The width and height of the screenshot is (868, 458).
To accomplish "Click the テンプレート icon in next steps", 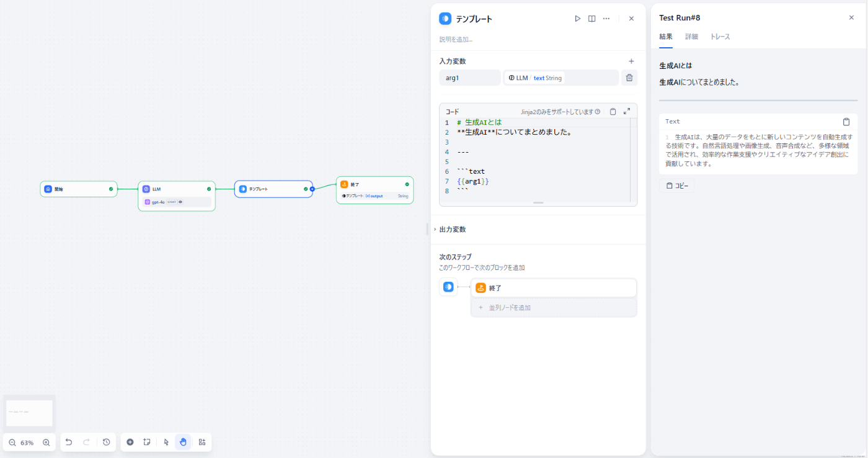I will point(448,287).
